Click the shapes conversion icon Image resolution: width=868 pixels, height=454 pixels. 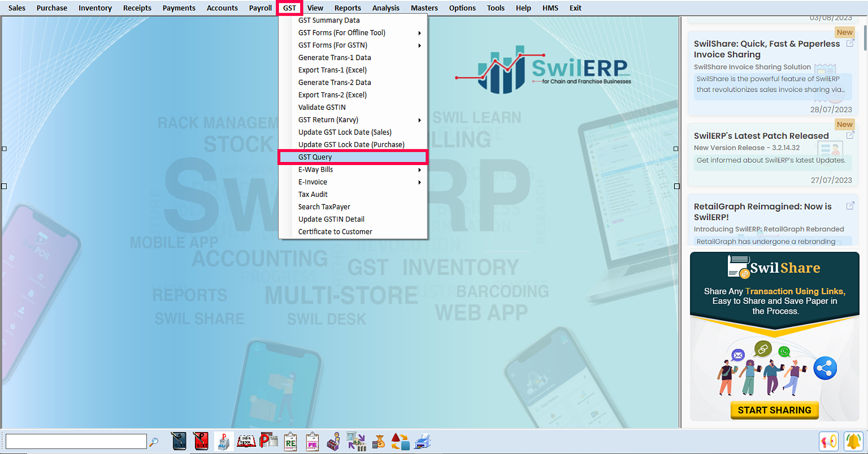click(400, 442)
